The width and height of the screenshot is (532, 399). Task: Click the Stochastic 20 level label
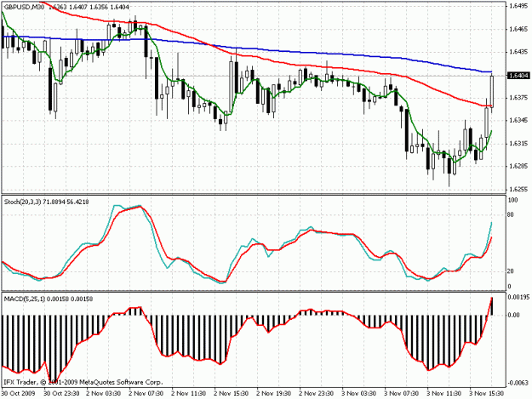[511, 271]
